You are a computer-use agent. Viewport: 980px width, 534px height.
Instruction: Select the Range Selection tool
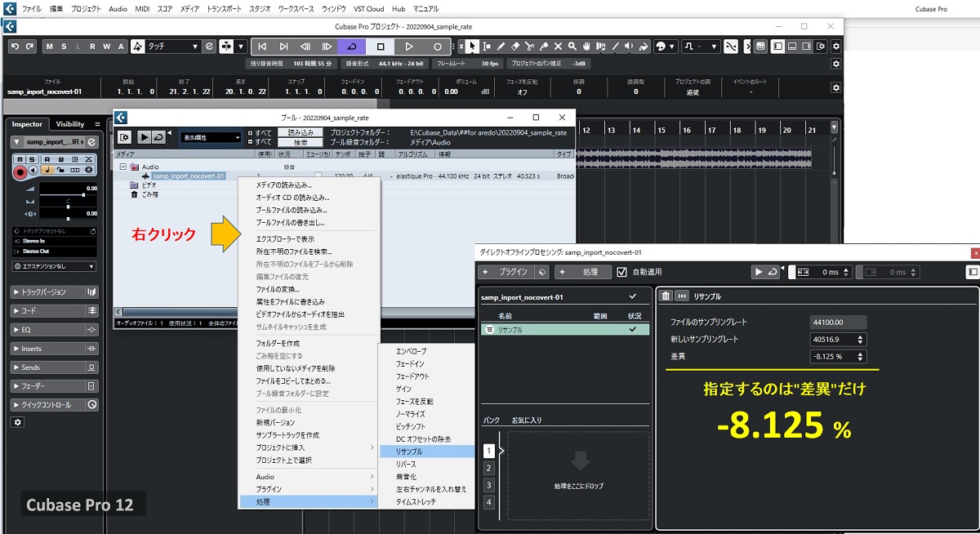click(487, 47)
